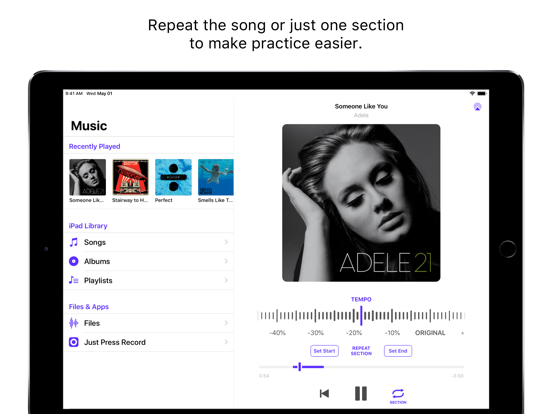Skip back to the previous track
The height and width of the screenshot is (414, 552).
pos(324,393)
